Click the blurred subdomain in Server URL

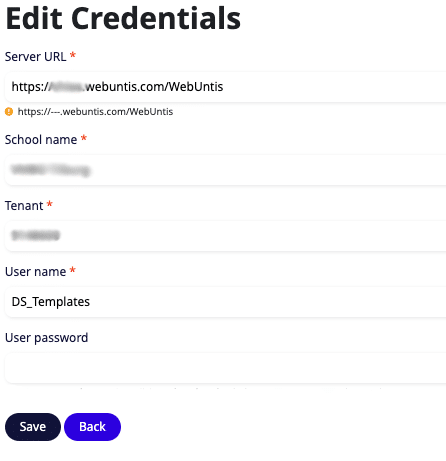(x=67, y=87)
